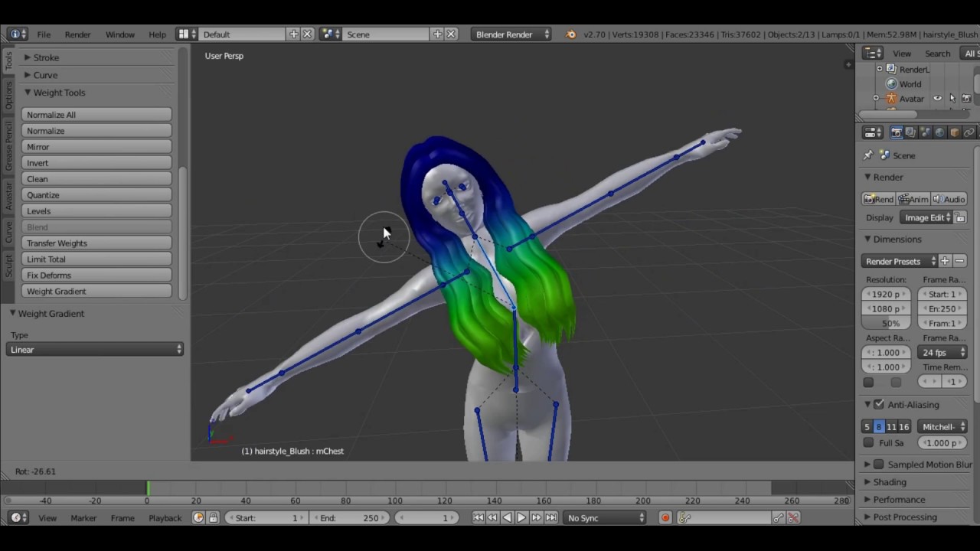Select the World properties tab icon

[x=940, y=132]
